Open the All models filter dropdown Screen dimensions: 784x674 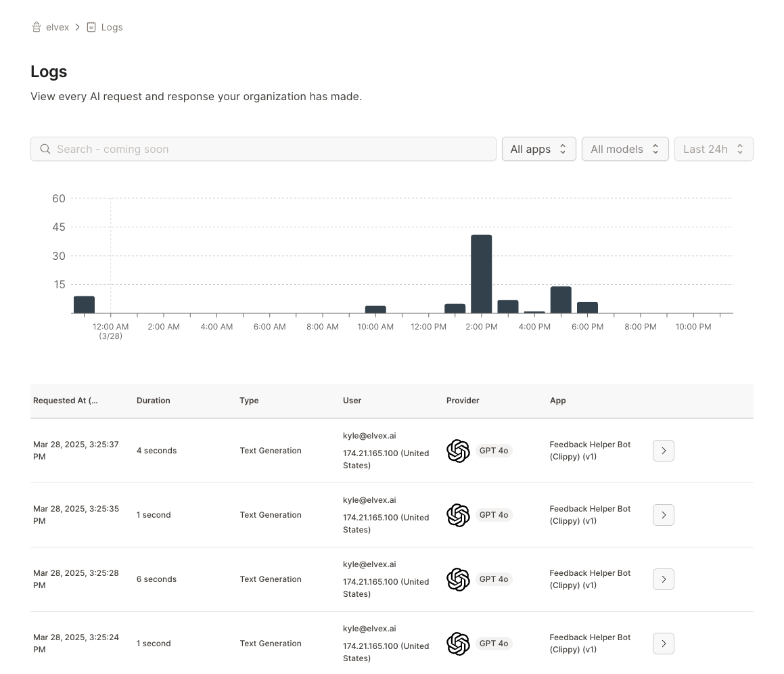[624, 149]
